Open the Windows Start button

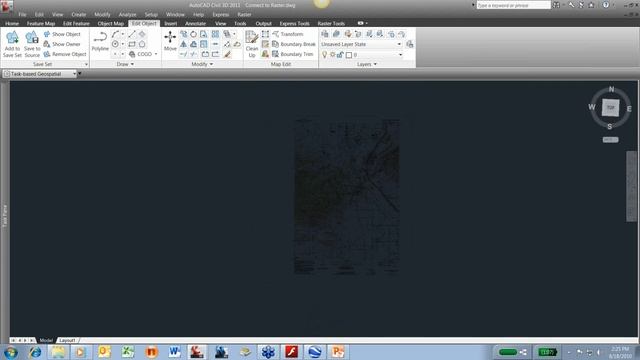10,352
